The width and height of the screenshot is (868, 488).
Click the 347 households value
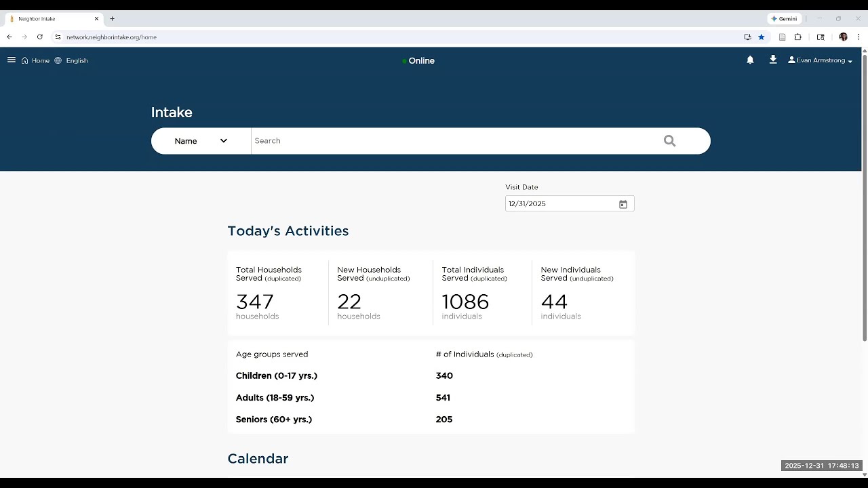(x=255, y=301)
